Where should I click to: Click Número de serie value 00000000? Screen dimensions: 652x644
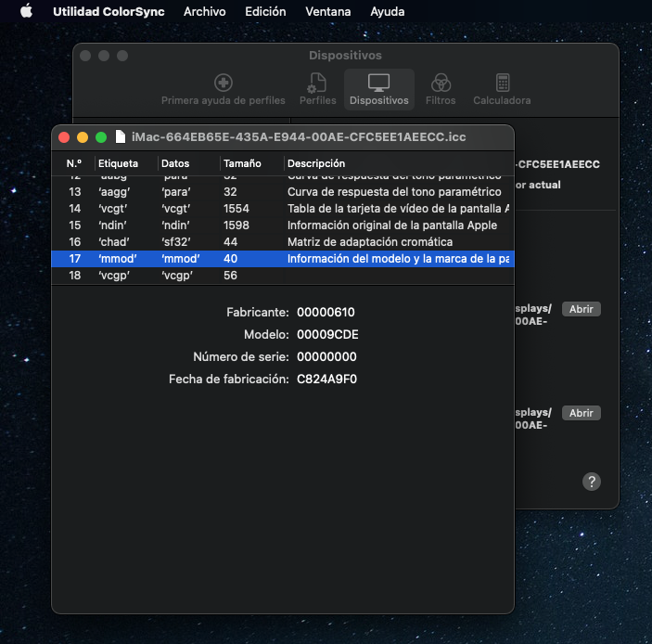click(326, 356)
